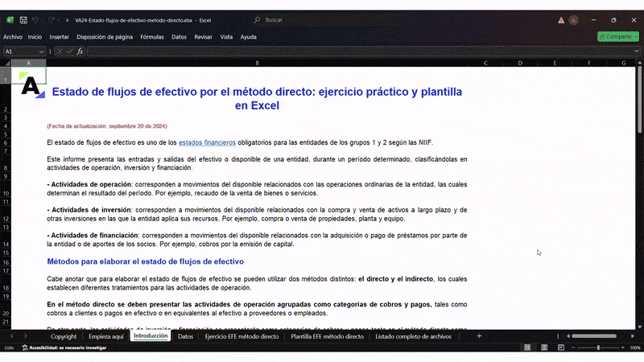
Task: Click the Normal view icon in status bar
Action: pos(526,348)
